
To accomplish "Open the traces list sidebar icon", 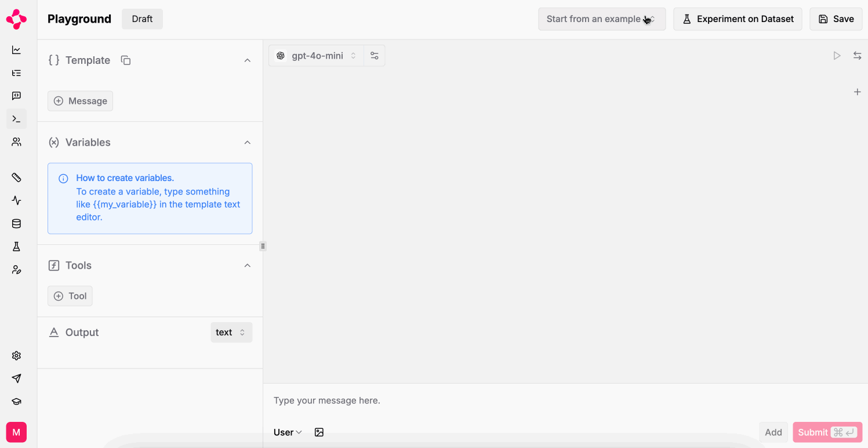I will click(x=16, y=73).
